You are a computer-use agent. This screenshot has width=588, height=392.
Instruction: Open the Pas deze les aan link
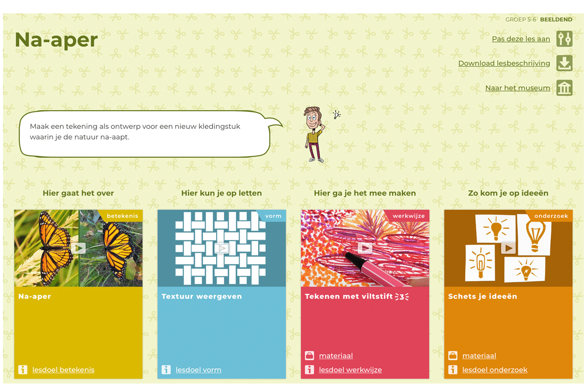coord(520,39)
